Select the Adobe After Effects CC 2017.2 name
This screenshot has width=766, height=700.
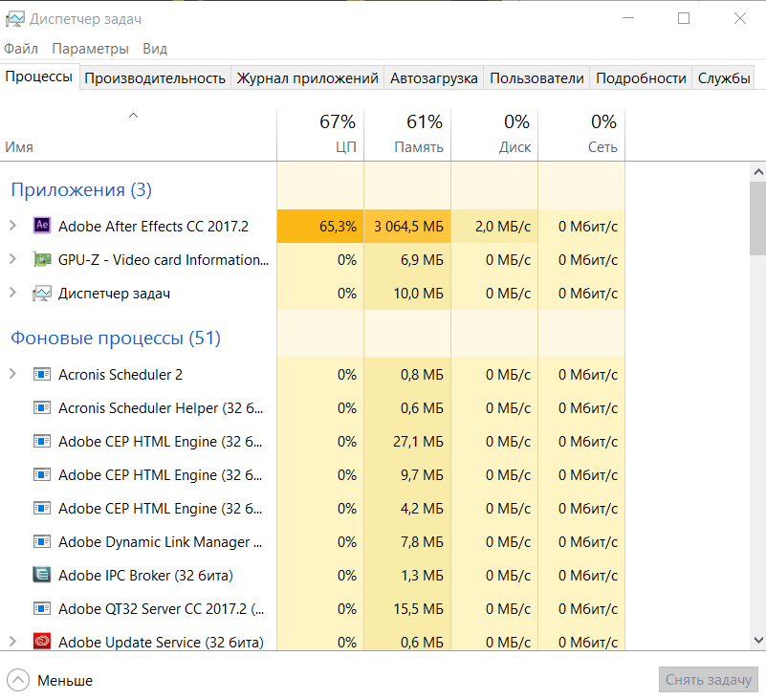coord(153,227)
